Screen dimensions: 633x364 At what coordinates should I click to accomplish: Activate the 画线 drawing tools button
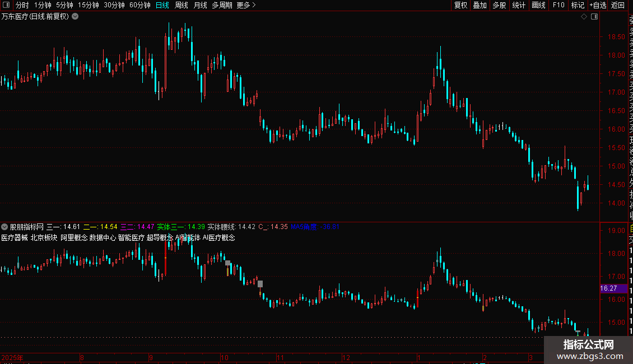538,5
